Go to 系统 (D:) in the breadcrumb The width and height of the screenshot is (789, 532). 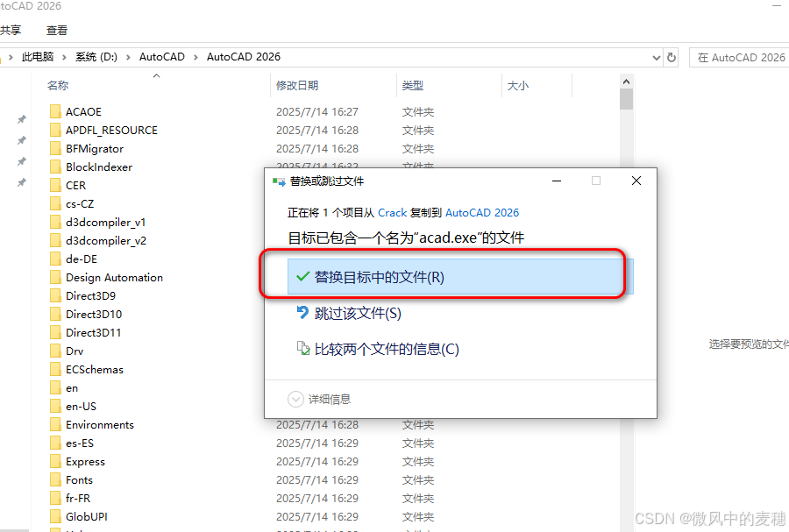point(96,57)
